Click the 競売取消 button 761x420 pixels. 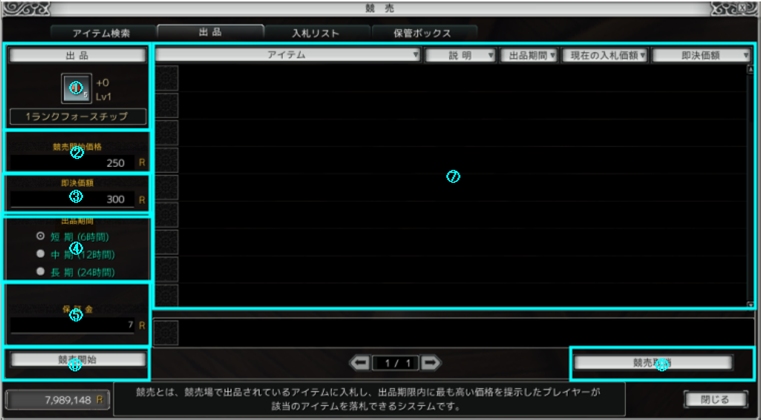coord(653,363)
